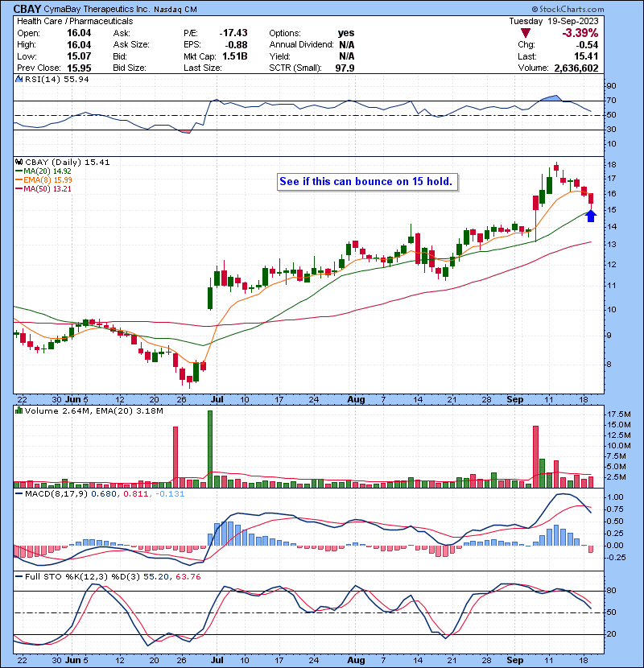Click the EMA(8) 15.99 legend entry

coord(44,180)
